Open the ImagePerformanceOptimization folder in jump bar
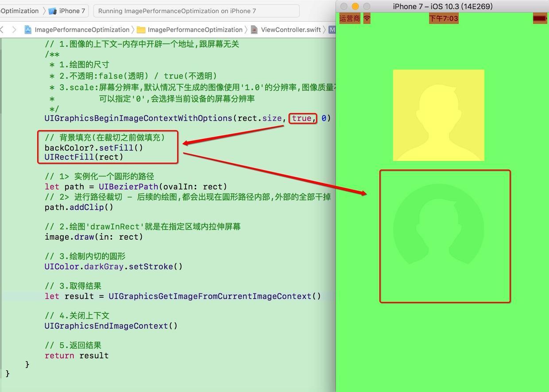 pyautogui.click(x=190, y=30)
